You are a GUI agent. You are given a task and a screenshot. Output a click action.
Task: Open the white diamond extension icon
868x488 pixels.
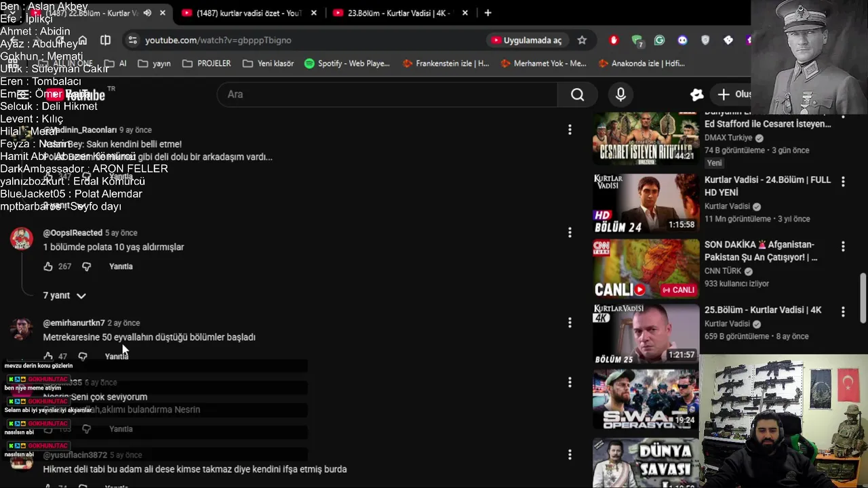(x=728, y=40)
